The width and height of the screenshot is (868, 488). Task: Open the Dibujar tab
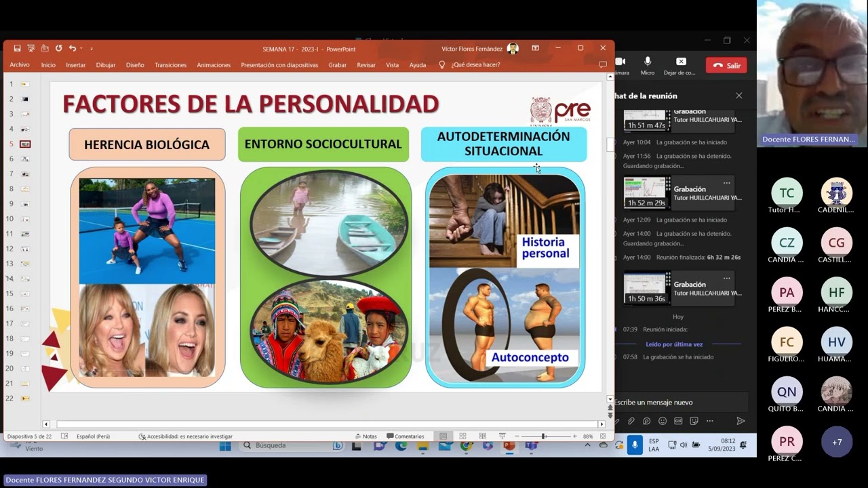106,65
